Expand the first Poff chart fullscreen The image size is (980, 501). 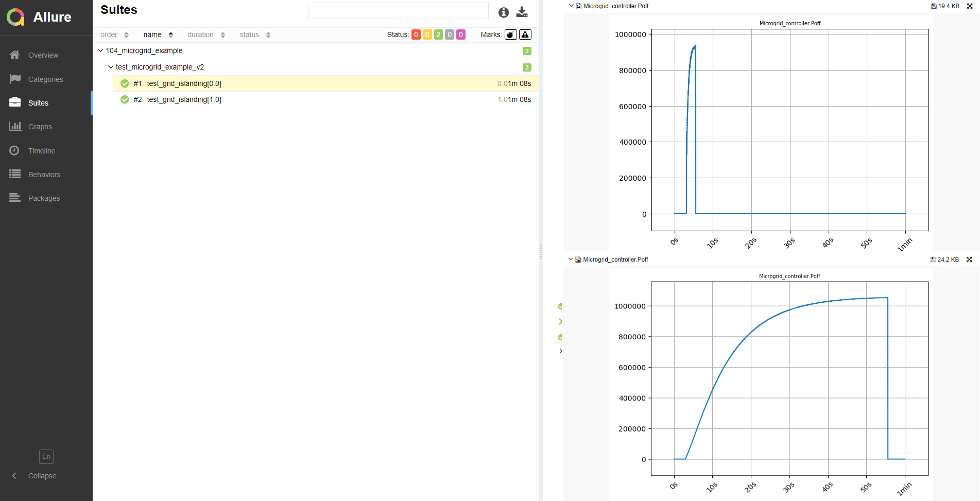pos(970,6)
